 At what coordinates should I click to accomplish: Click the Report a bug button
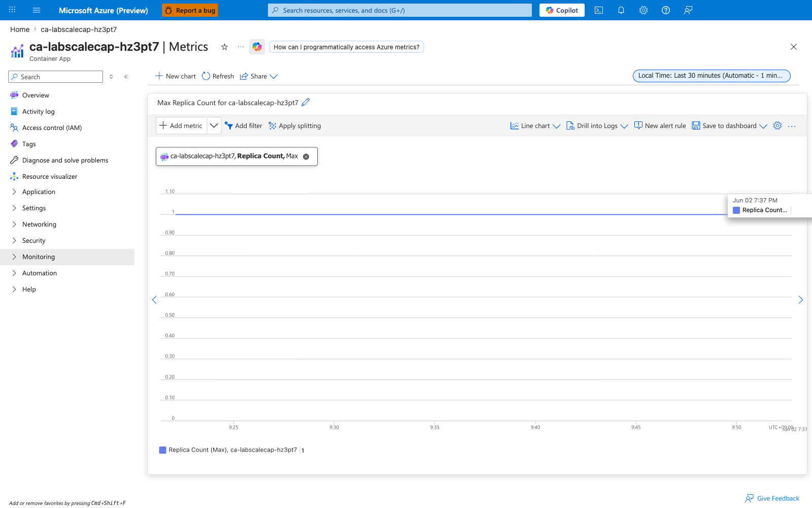190,10
